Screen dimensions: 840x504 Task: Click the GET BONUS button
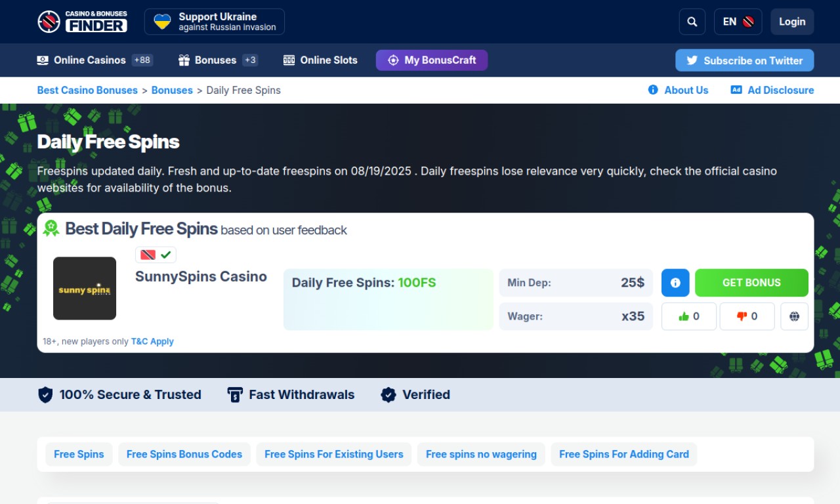coord(751,283)
